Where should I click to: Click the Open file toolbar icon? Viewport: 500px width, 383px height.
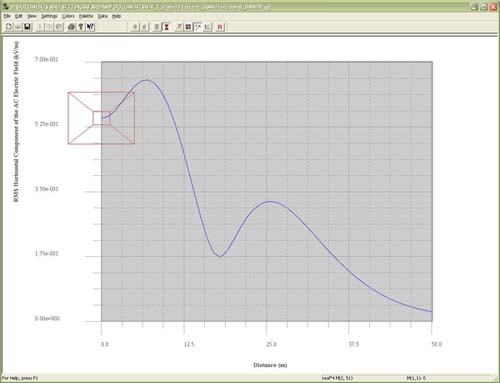(x=18, y=27)
